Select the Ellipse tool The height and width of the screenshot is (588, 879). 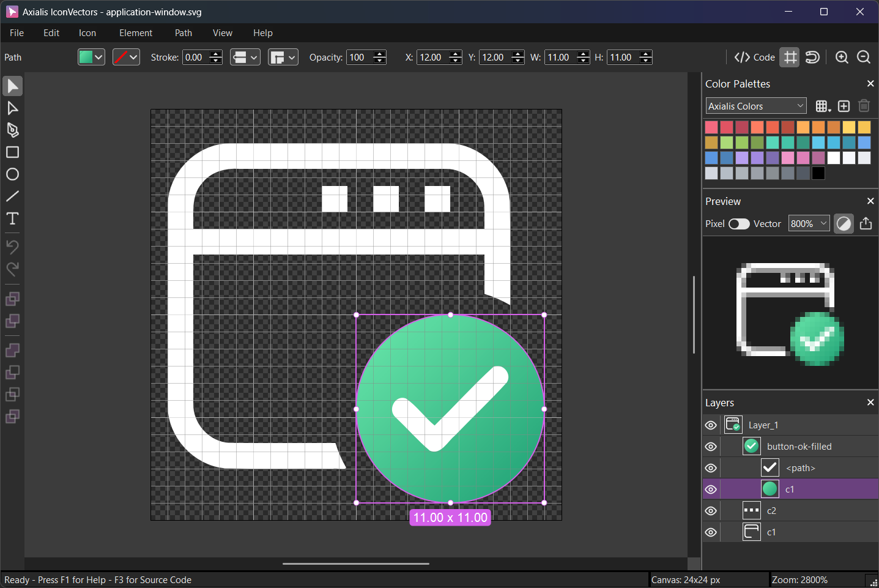click(x=12, y=174)
